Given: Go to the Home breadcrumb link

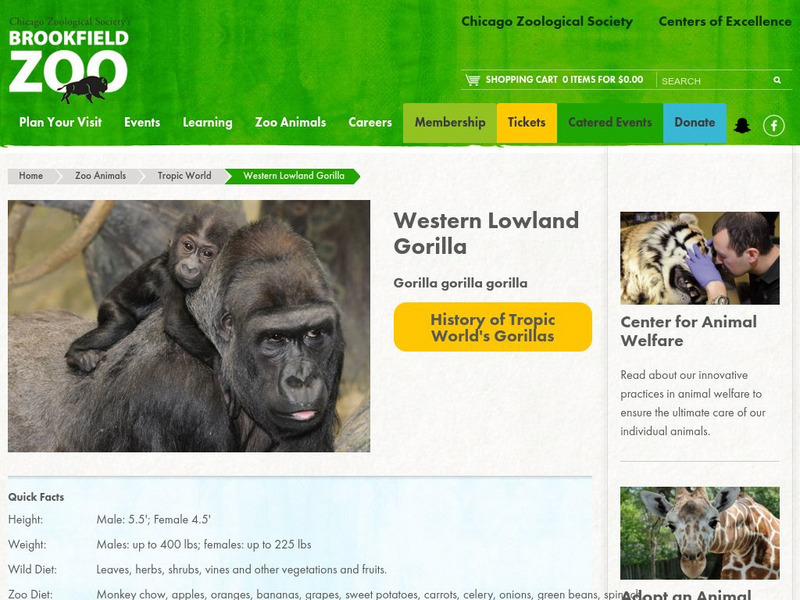Looking at the screenshot, I should pos(31,176).
